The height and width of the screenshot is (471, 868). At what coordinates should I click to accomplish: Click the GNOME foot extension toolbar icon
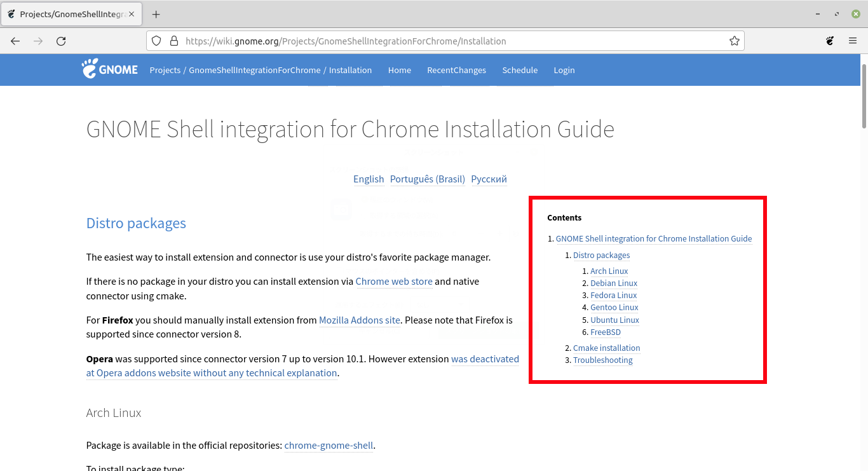[x=830, y=41]
